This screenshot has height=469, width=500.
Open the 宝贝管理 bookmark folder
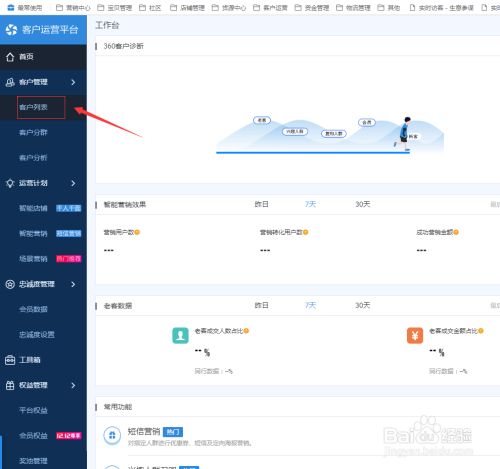coord(115,7)
